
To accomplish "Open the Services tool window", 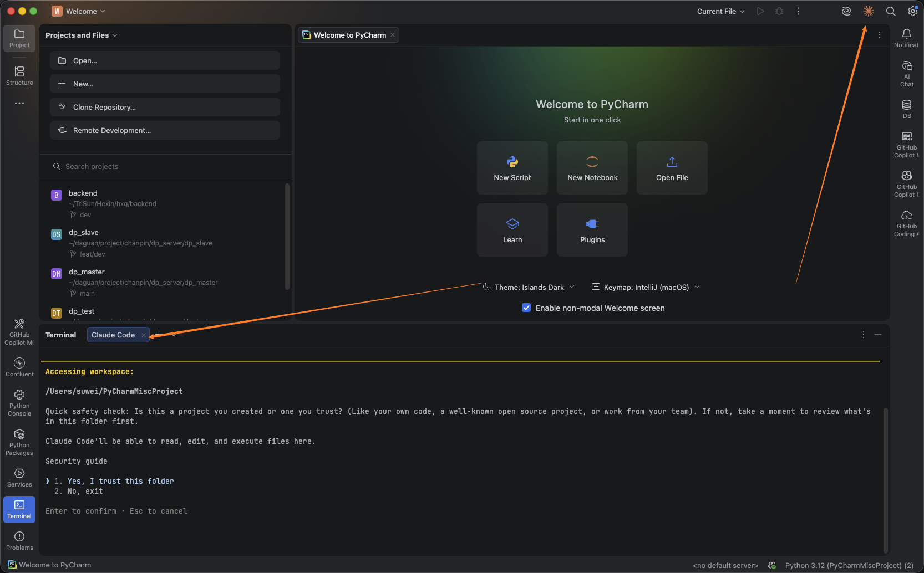I will [19, 478].
